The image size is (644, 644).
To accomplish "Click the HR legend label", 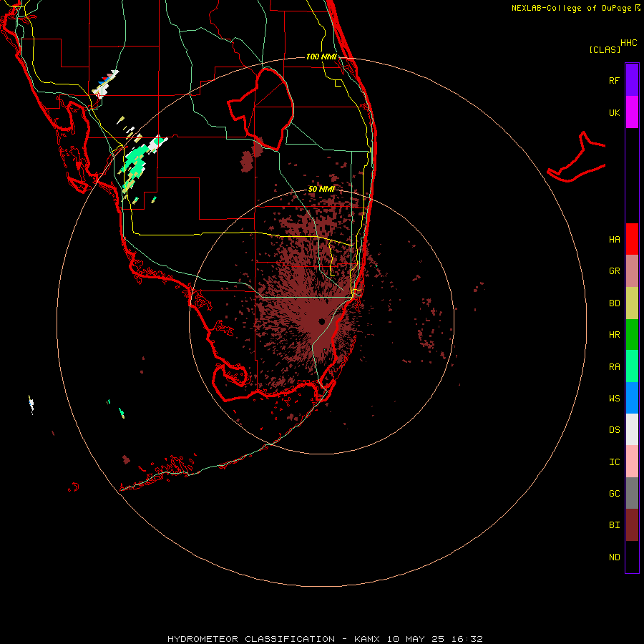I will pyautogui.click(x=614, y=335).
